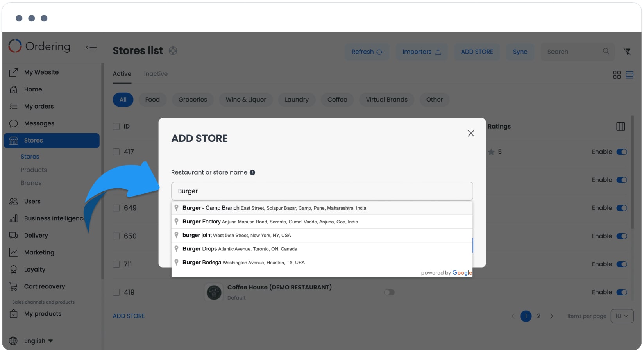Open Importers button

point(422,52)
